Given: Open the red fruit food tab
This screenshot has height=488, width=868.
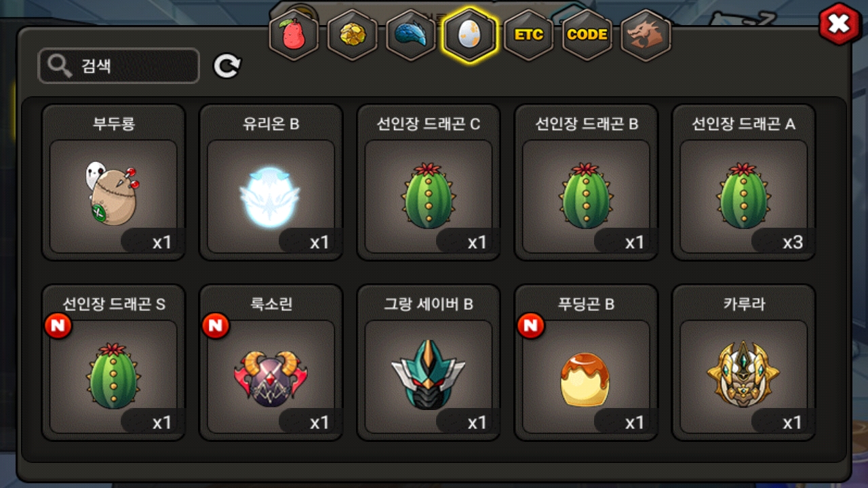Looking at the screenshot, I should tap(294, 35).
